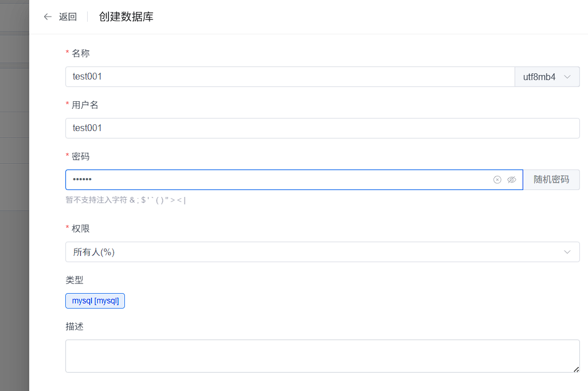This screenshot has height=391, width=588.
Task: Click the back arrow icon
Action: [48, 17]
